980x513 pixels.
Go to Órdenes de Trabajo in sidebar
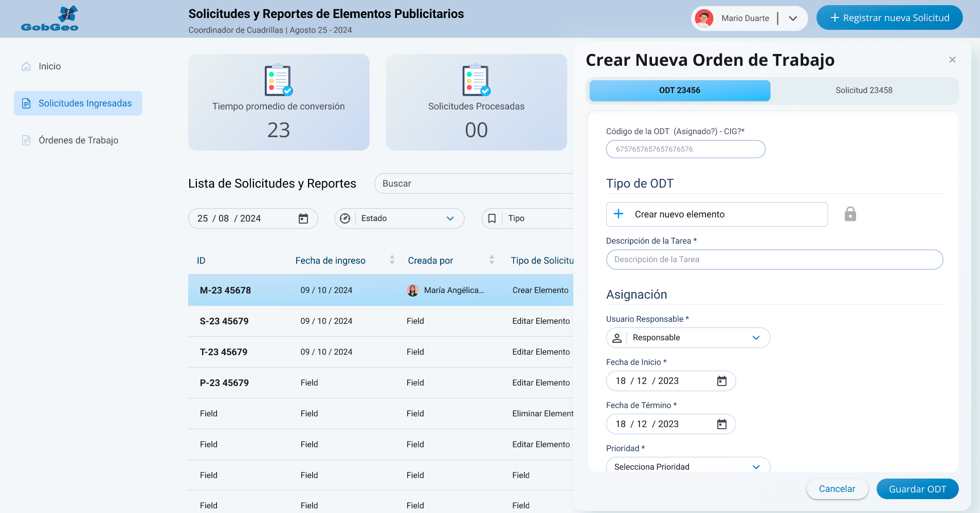click(x=78, y=140)
